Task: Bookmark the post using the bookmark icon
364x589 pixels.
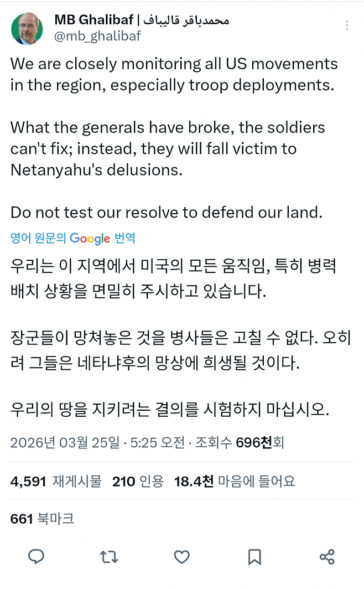Action: pyautogui.click(x=254, y=557)
